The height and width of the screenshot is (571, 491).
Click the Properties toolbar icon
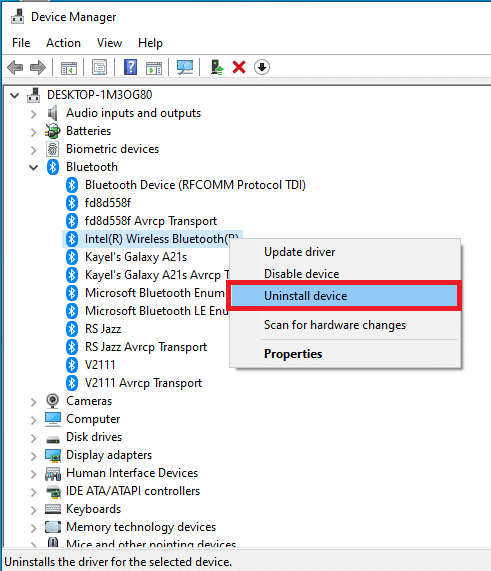99,67
